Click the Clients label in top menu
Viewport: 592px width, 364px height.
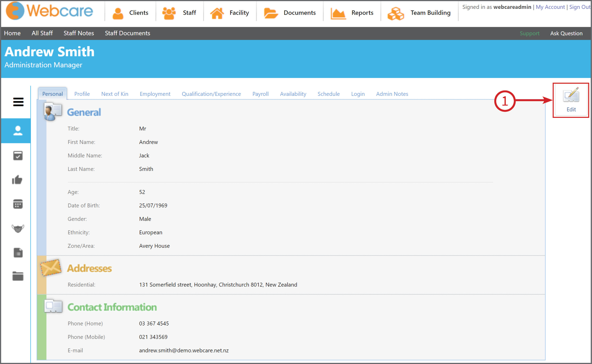[x=139, y=12]
